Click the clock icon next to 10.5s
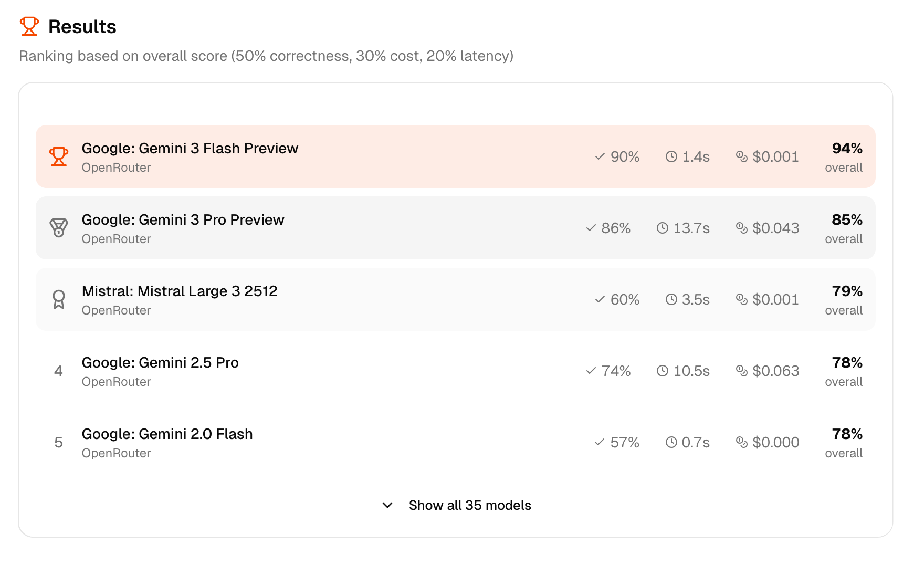The height and width of the screenshot is (565, 924). point(662,371)
